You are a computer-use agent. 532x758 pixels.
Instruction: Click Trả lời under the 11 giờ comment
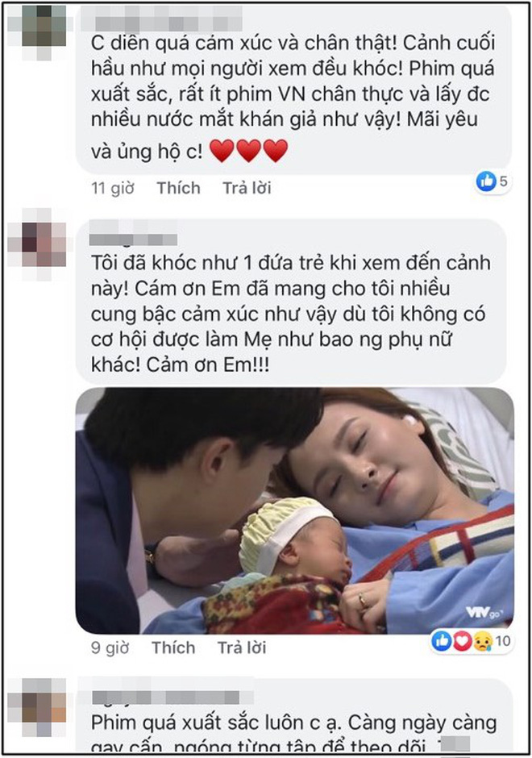[x=247, y=188]
